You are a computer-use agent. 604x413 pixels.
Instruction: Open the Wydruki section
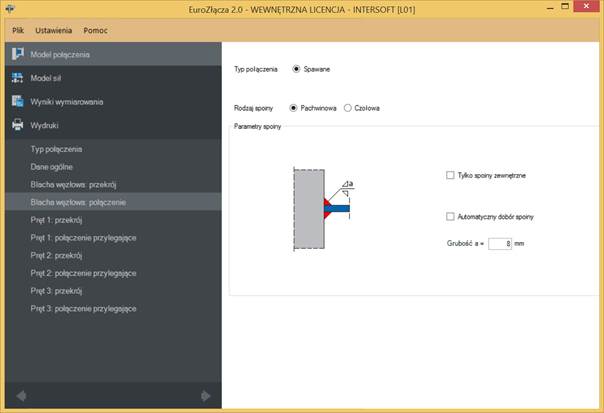coord(113,125)
